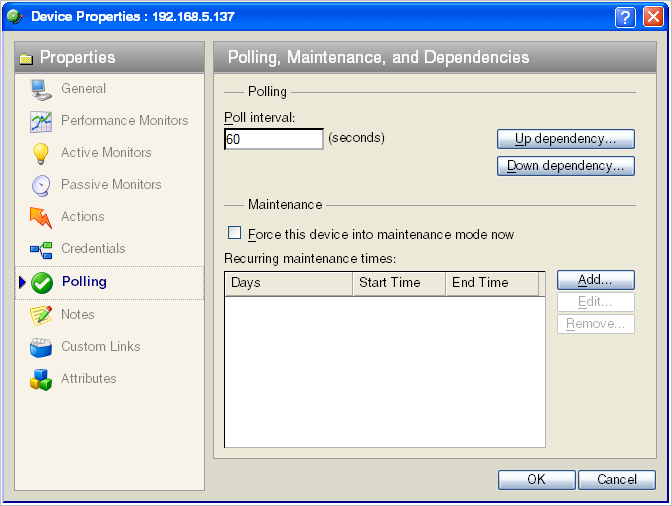Click the blue arrow marker beside Polling
672x506 pixels.
(x=23, y=282)
